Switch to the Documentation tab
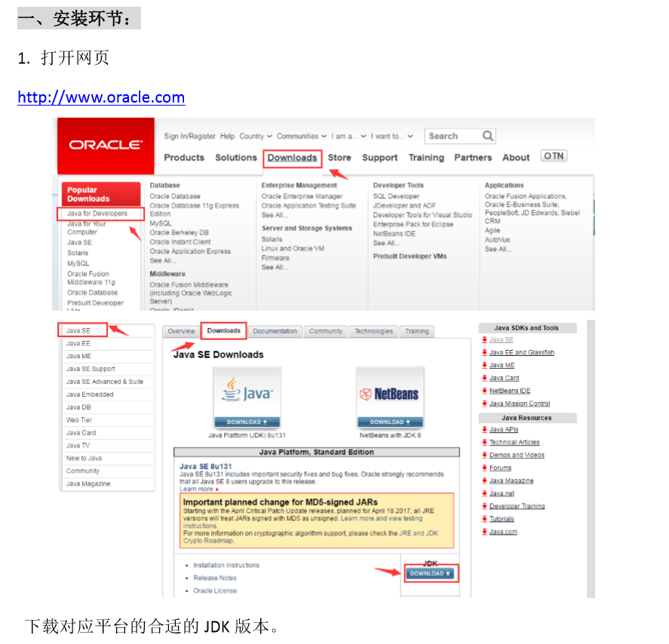The height and width of the screenshot is (644, 669). pos(275,331)
